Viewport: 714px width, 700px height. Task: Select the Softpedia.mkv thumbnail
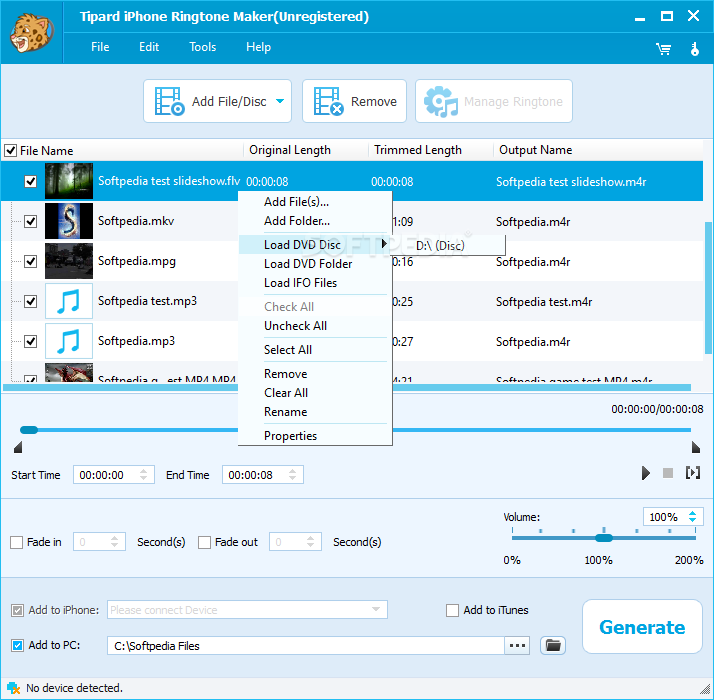click(x=69, y=221)
